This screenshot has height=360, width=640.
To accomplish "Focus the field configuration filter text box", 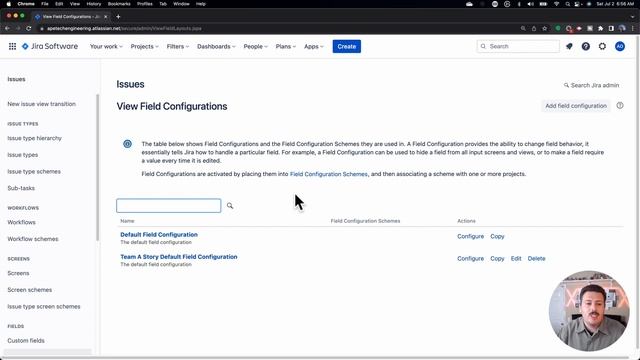I will click(x=169, y=206).
